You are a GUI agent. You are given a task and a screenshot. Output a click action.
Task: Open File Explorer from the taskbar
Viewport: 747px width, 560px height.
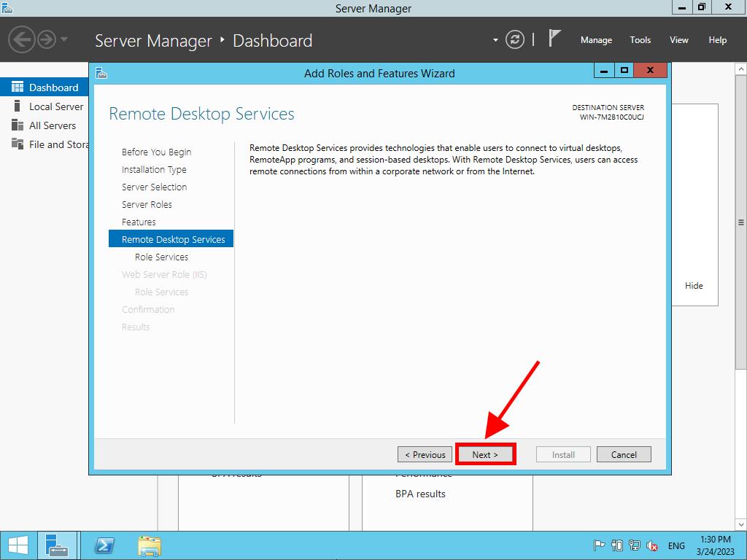(x=150, y=545)
